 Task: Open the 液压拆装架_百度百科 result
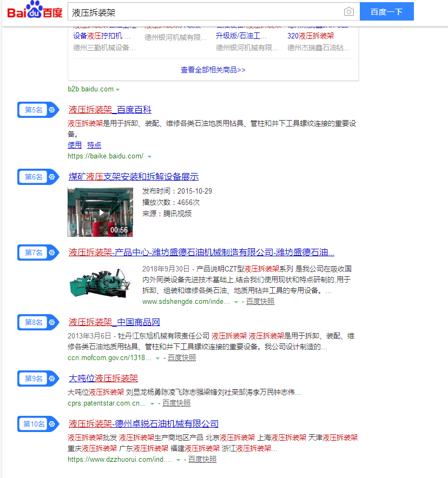pos(110,109)
